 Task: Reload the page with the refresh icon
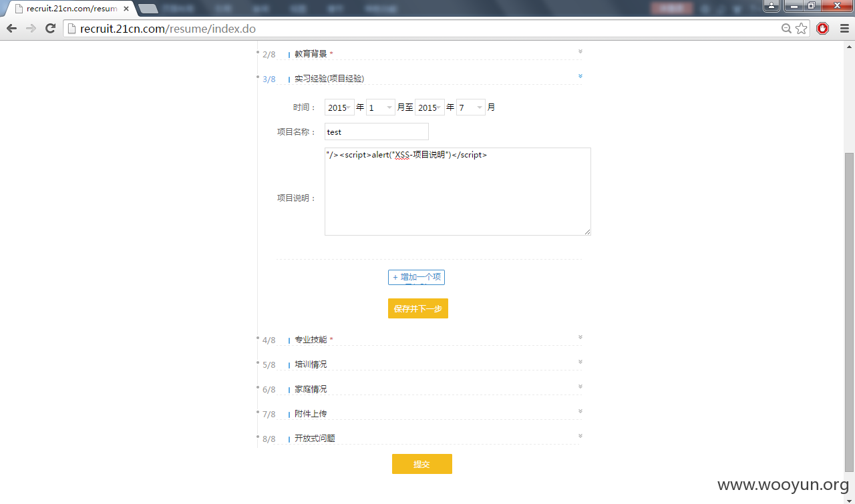[x=50, y=29]
